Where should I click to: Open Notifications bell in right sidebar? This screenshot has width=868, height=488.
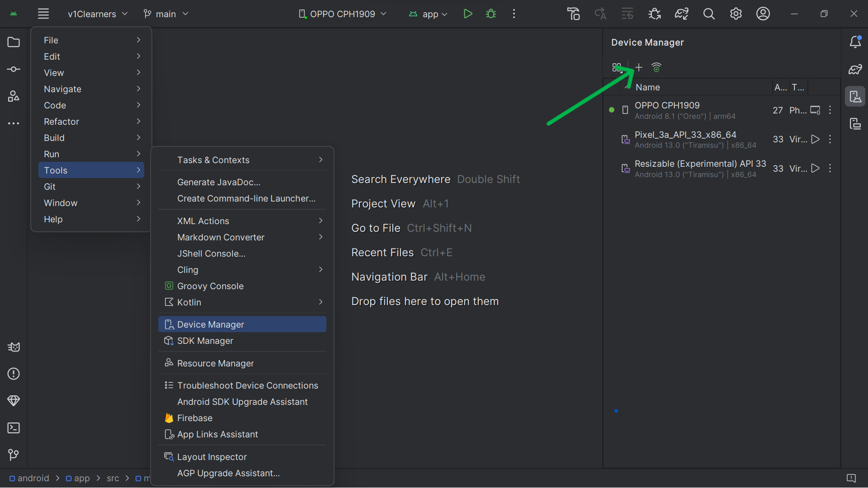[855, 42]
